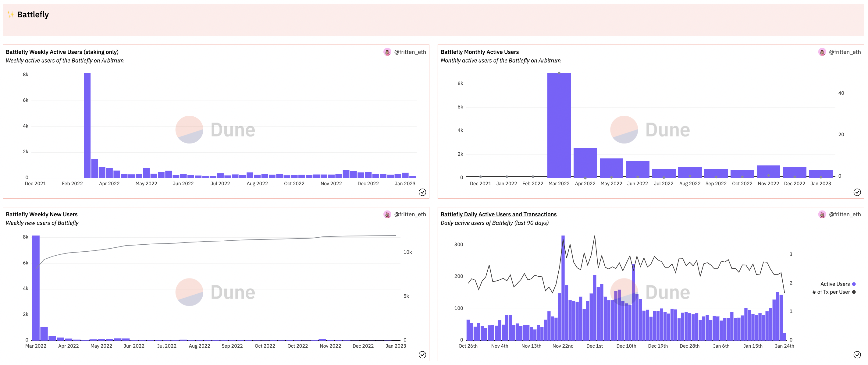Image resolution: width=868 pixels, height=365 pixels.
Task: Click 'Jan 2023' axis label on Monthly chart
Action: click(x=820, y=183)
